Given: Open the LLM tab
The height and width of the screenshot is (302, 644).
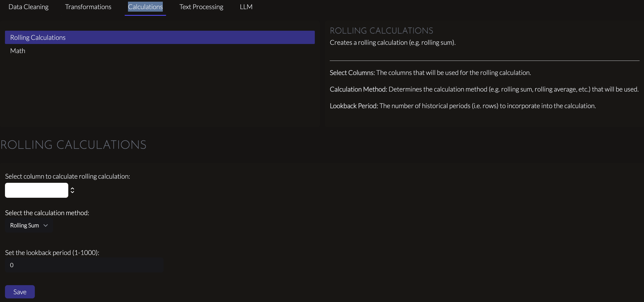Looking at the screenshot, I should point(246,7).
